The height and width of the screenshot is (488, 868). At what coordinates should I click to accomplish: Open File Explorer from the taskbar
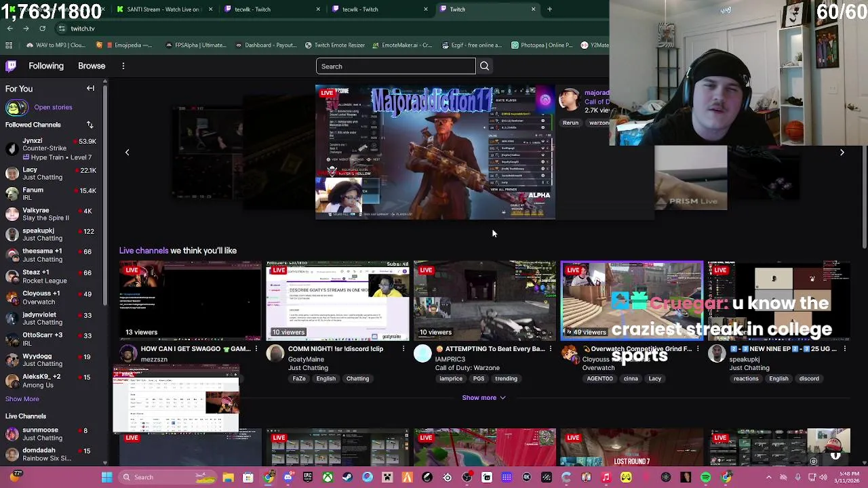[x=229, y=477]
